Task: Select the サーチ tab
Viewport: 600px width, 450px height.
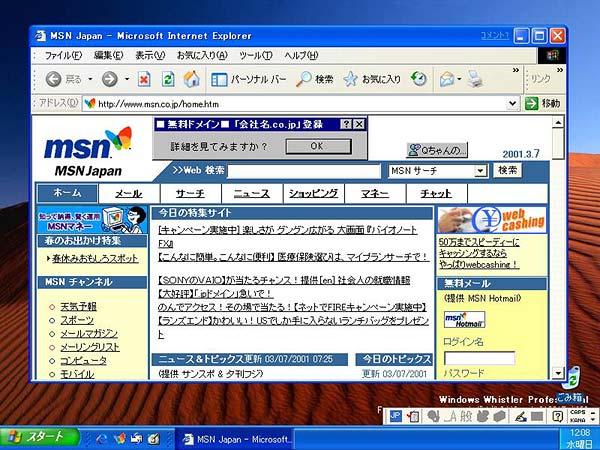Action: (191, 194)
